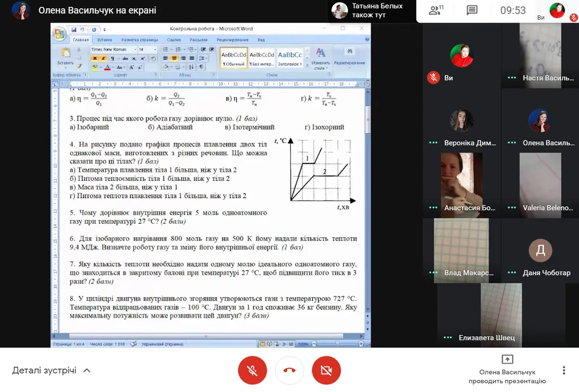The image size is (579, 392).
Task: Select the Рецензирование ribbon tab
Action: (x=233, y=40)
